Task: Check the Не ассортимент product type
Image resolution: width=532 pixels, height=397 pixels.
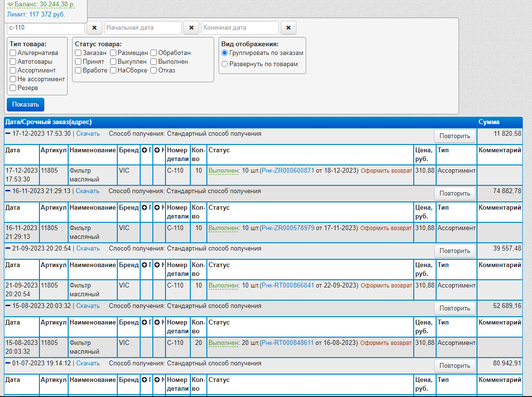Action: (13, 79)
